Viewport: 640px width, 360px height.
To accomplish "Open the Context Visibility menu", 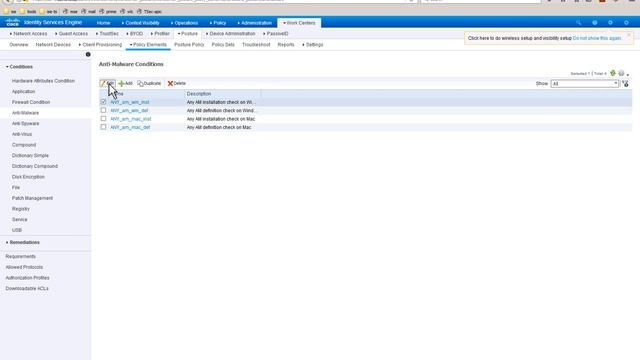I will click(x=140, y=23).
